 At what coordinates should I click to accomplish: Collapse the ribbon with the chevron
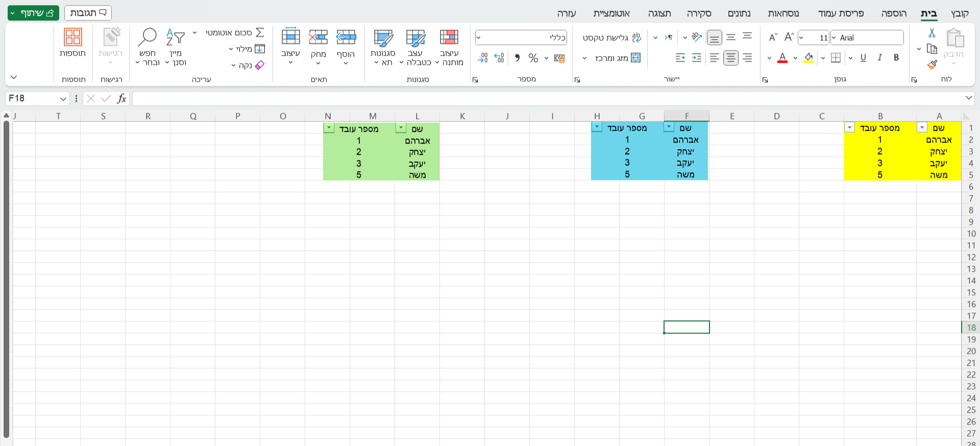(14, 78)
